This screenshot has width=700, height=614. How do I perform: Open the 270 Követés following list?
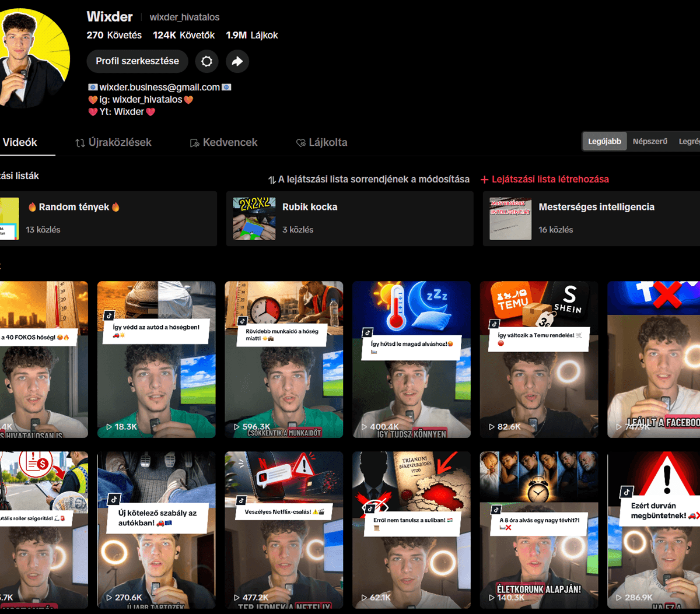[114, 35]
